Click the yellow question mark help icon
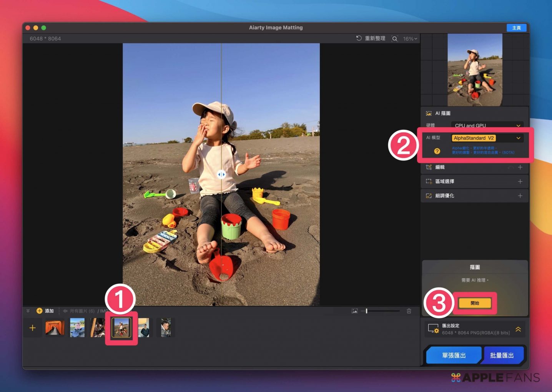The image size is (552, 392). click(437, 151)
